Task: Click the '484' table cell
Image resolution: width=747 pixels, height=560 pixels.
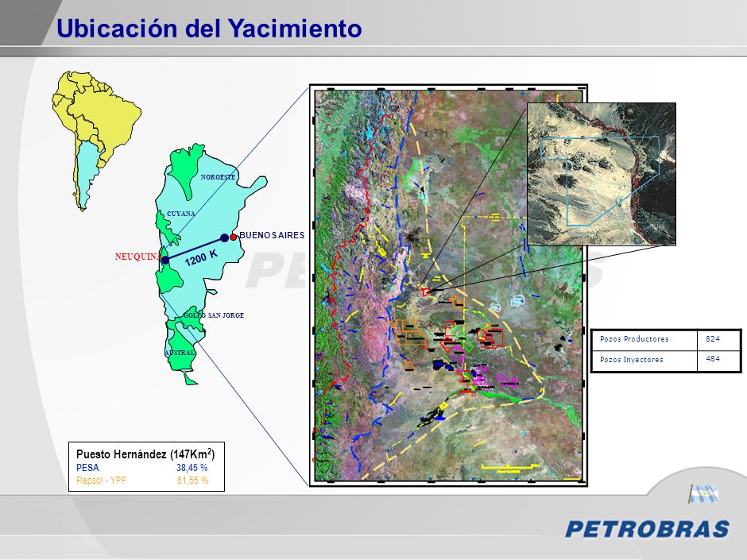Action: 718,361
